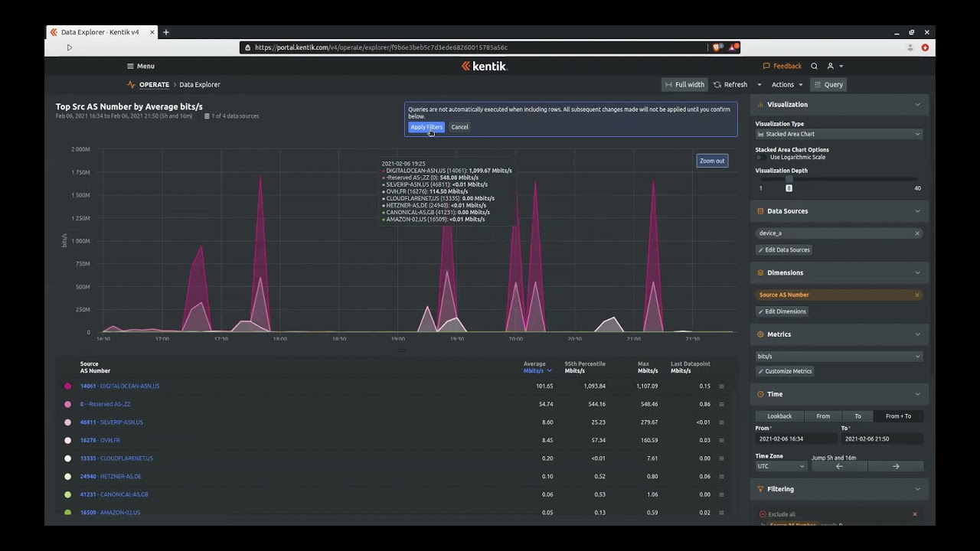Screen dimensions: 980x551
Task: Click the Brave shields icon
Action: coord(717,47)
